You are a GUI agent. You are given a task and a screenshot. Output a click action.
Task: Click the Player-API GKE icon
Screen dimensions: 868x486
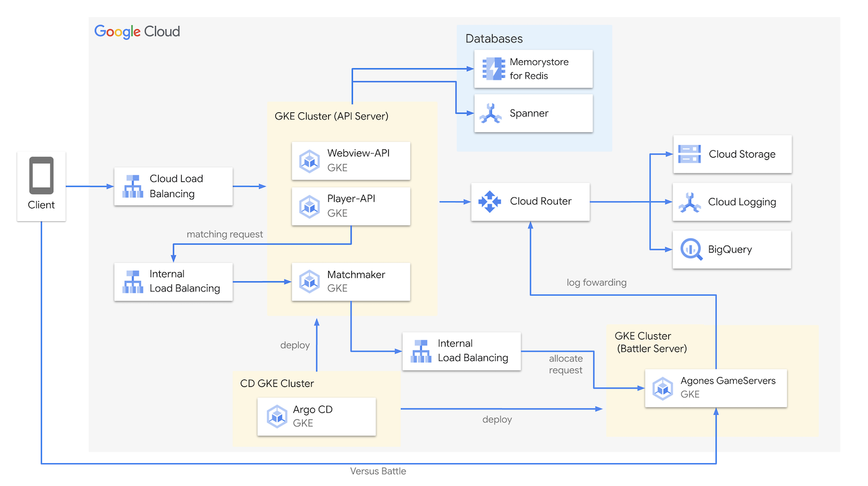pyautogui.click(x=310, y=206)
